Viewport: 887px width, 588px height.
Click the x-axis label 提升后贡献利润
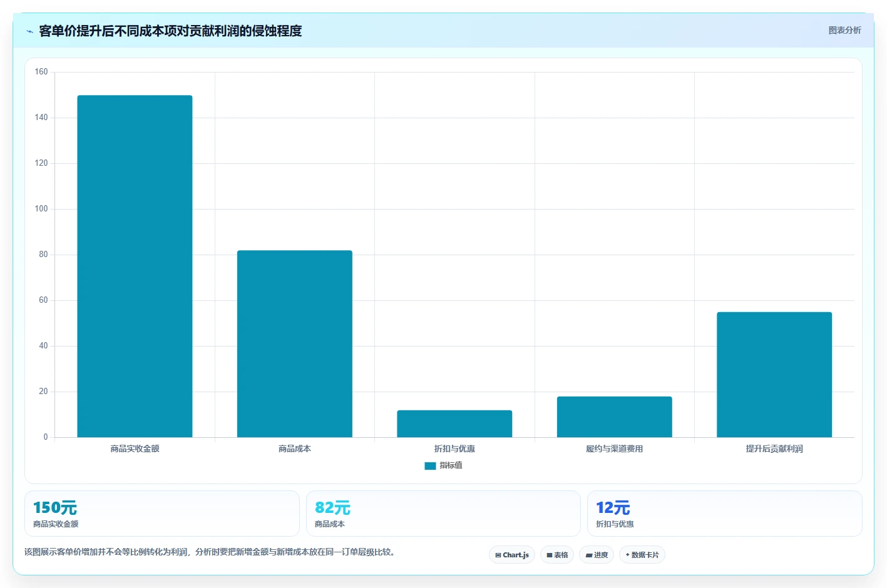click(x=774, y=449)
